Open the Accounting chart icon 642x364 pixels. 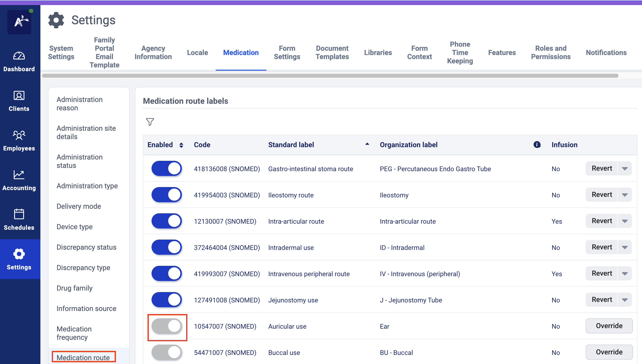pyautogui.click(x=19, y=175)
